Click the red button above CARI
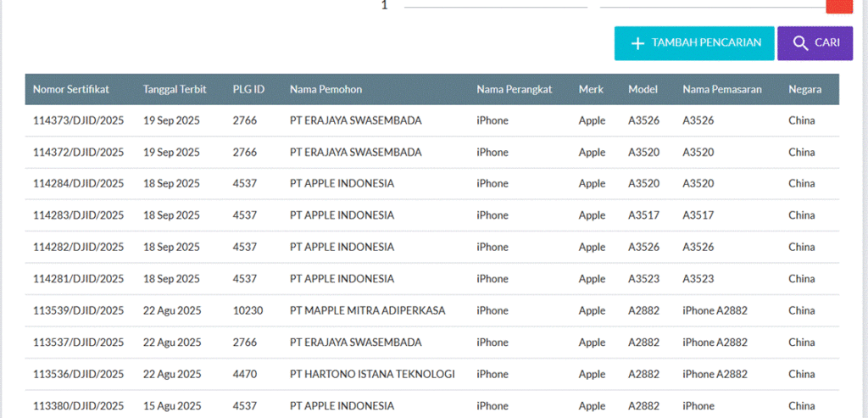 (838, 6)
